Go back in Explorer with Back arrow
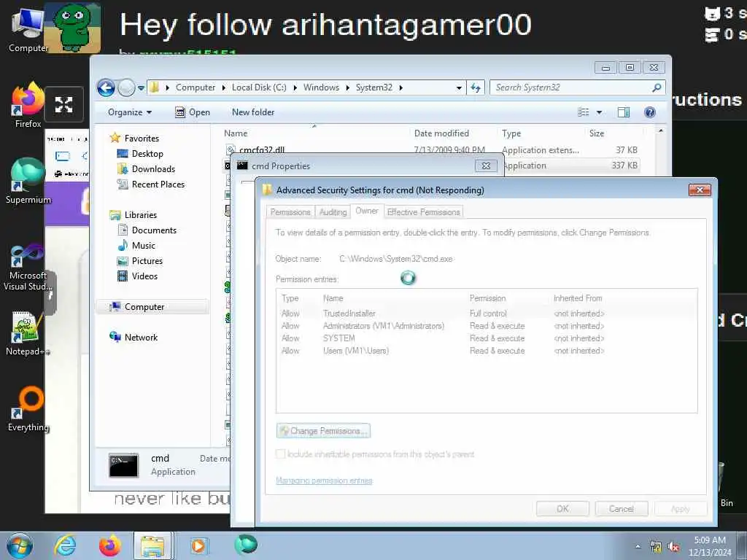 pos(106,87)
